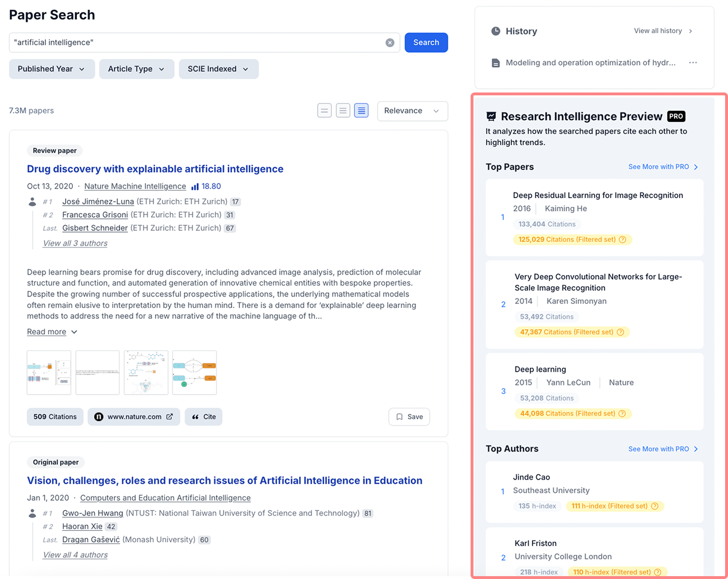The image size is (728, 579).
Task: Click the History clock icon
Action: pyautogui.click(x=495, y=31)
